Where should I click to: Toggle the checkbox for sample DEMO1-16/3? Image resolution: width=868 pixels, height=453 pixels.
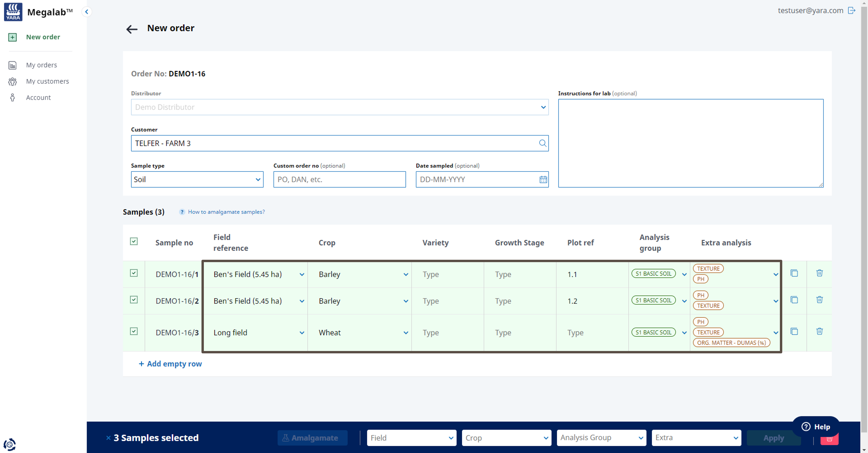pyautogui.click(x=134, y=332)
